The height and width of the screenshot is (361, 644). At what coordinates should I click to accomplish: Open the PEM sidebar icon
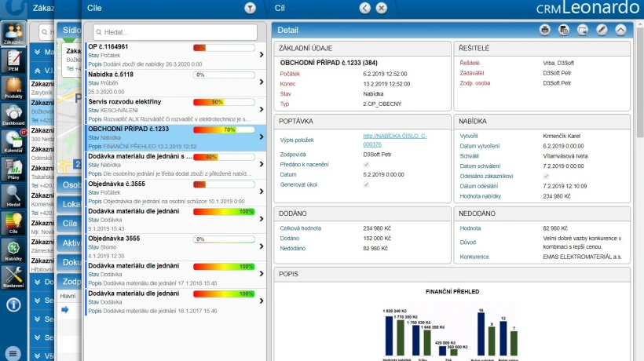[x=13, y=60]
